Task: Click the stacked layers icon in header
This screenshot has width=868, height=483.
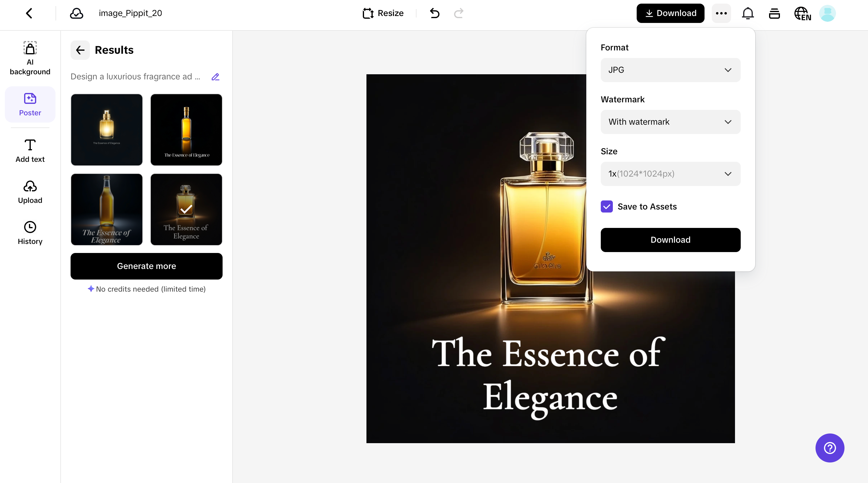Action: 774,13
